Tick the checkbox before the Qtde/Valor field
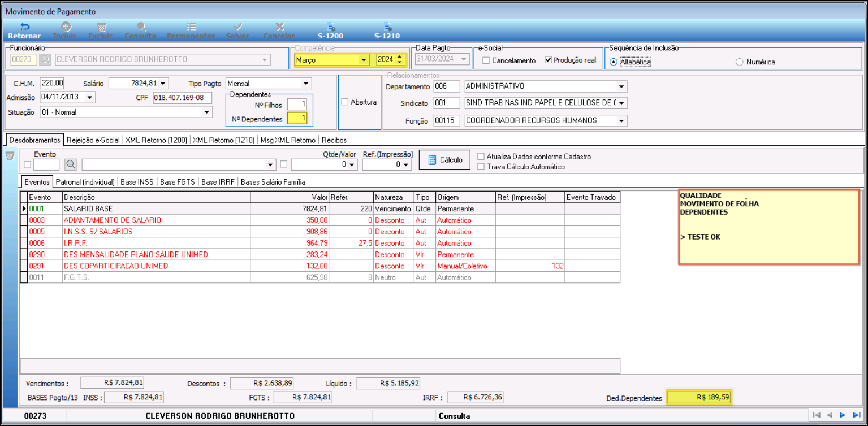Image resolution: width=868 pixels, height=426 pixels. point(284,164)
